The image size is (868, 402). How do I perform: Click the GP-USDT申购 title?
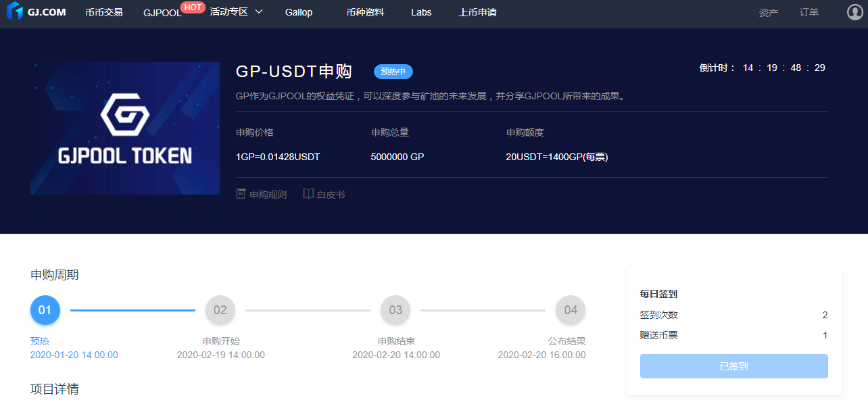click(x=294, y=72)
